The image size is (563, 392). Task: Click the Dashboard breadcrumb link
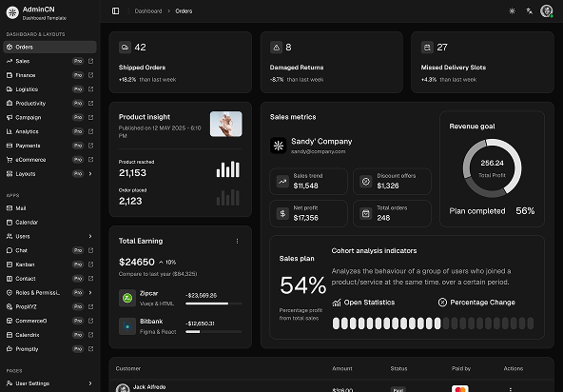(148, 11)
